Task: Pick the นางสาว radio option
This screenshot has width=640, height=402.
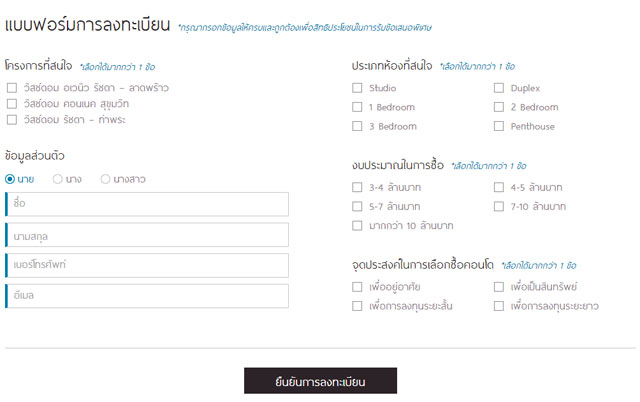Action: coord(105,179)
